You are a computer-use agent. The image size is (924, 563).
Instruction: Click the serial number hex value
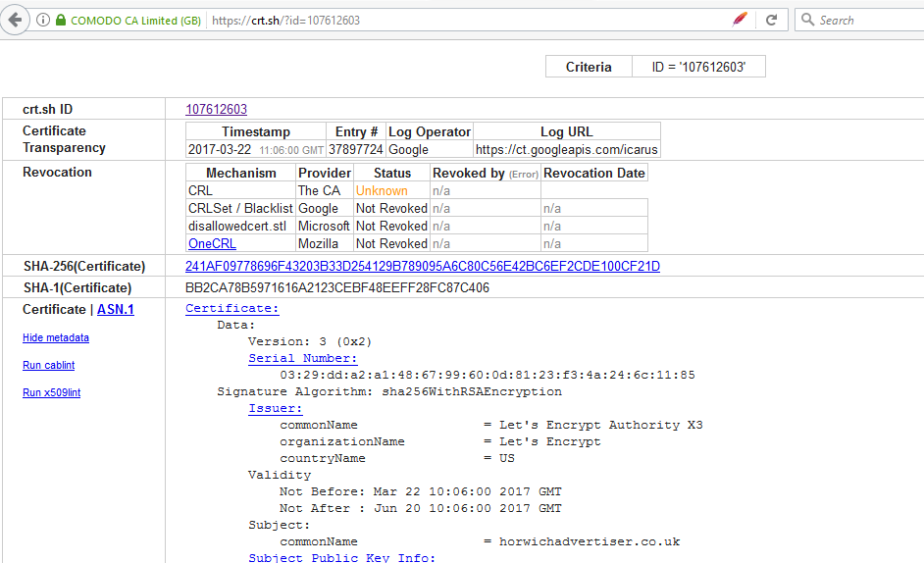click(488, 375)
